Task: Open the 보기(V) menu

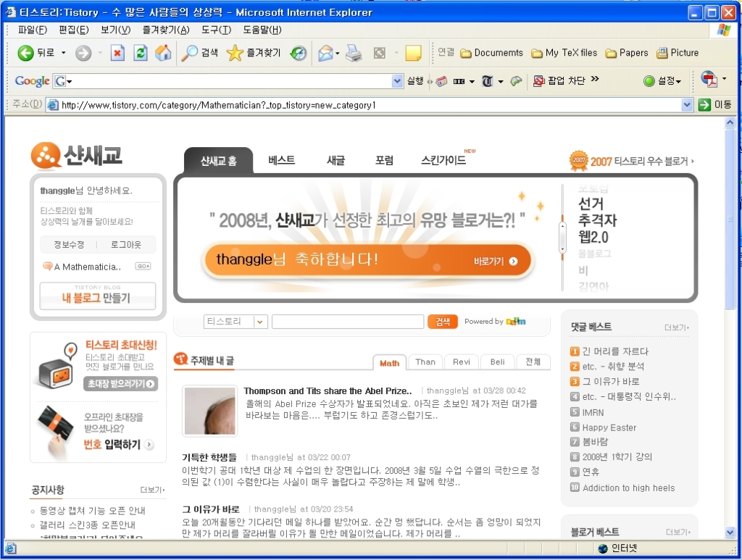Action: point(115,30)
